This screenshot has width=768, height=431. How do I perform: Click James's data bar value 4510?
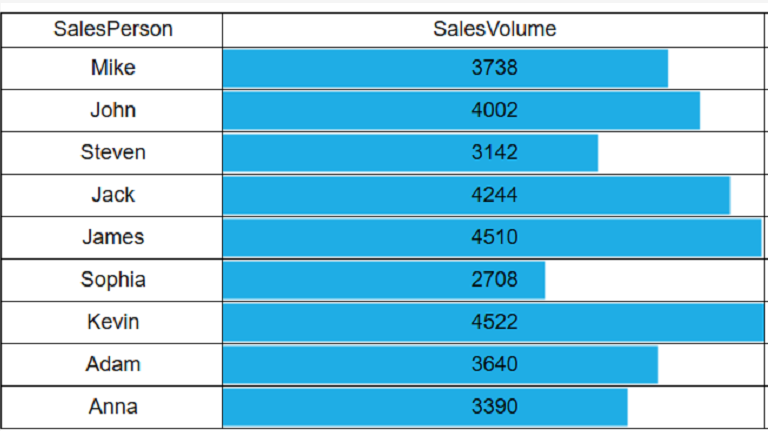pos(494,237)
